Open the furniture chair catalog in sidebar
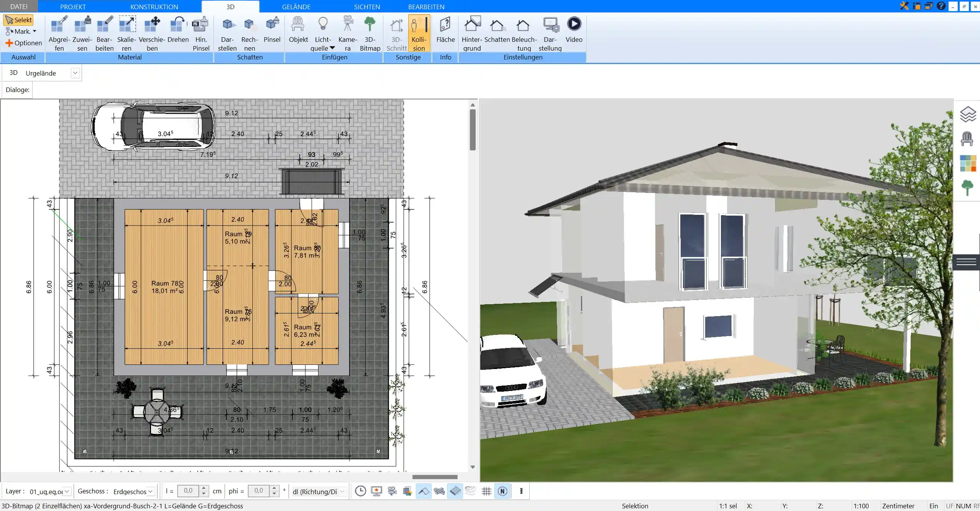 pyautogui.click(x=967, y=139)
